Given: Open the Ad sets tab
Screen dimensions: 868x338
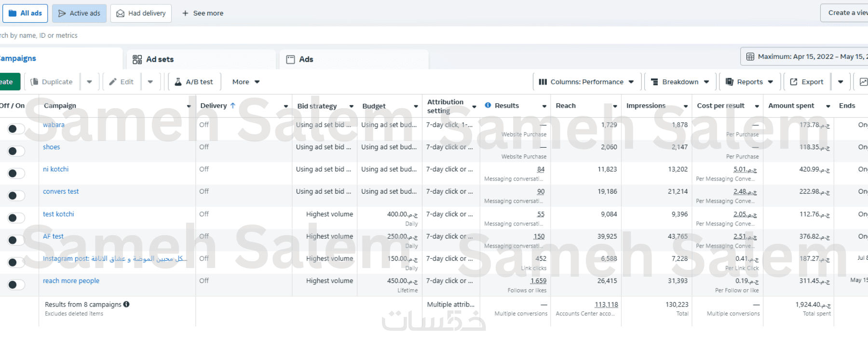Looking at the screenshot, I should (201, 59).
